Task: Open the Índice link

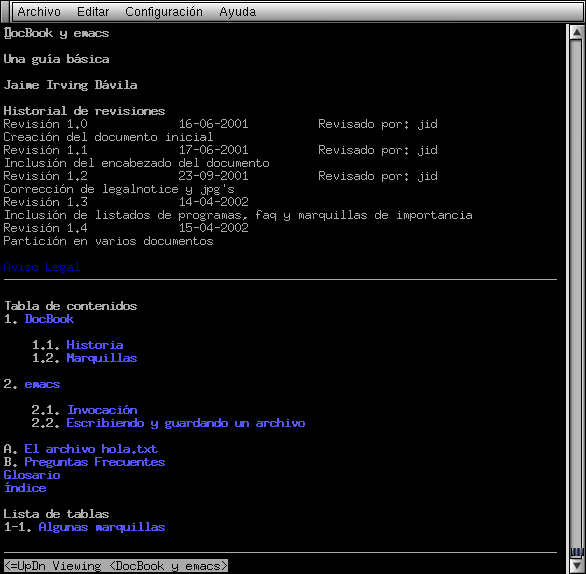Action: [x=25, y=488]
